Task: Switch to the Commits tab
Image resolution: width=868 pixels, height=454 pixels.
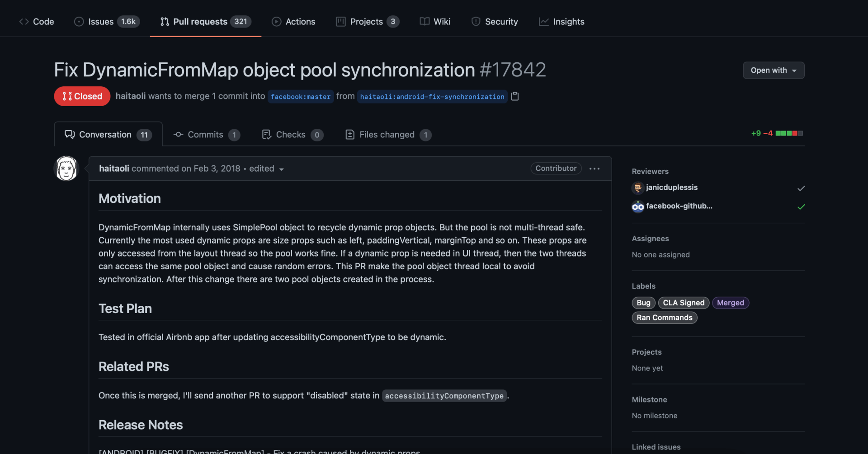Action: click(207, 135)
